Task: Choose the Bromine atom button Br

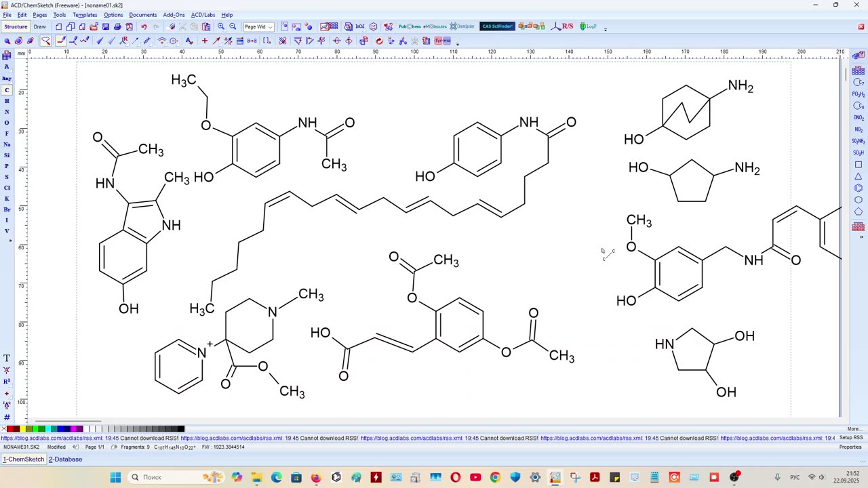Action: [7, 209]
